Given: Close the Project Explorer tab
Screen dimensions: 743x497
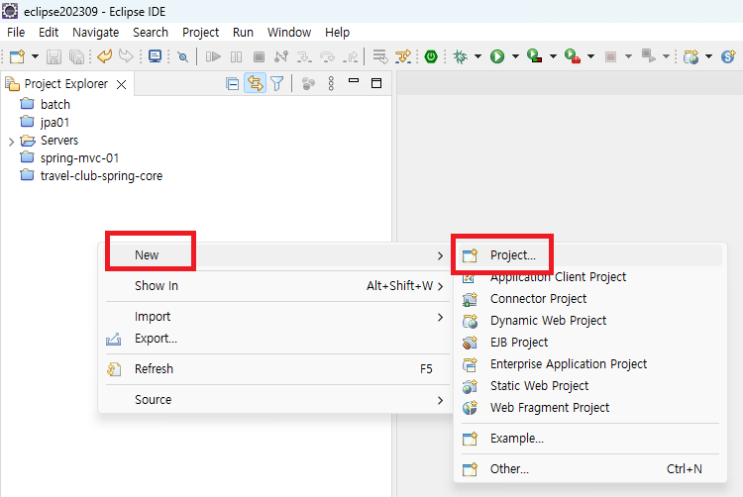Looking at the screenshot, I should pos(121,84).
